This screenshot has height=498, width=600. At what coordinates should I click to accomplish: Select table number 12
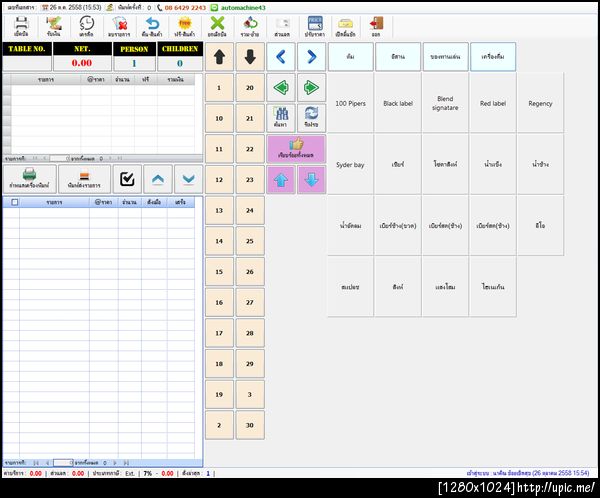[219, 180]
